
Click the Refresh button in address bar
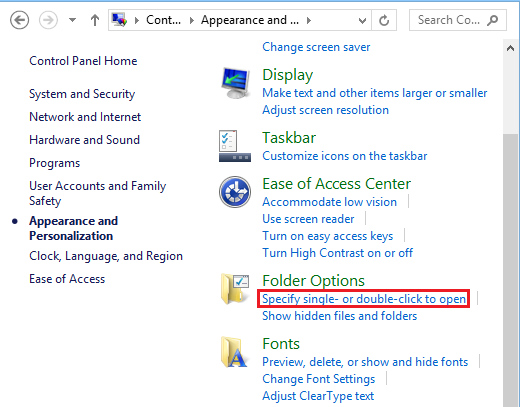[x=384, y=20]
